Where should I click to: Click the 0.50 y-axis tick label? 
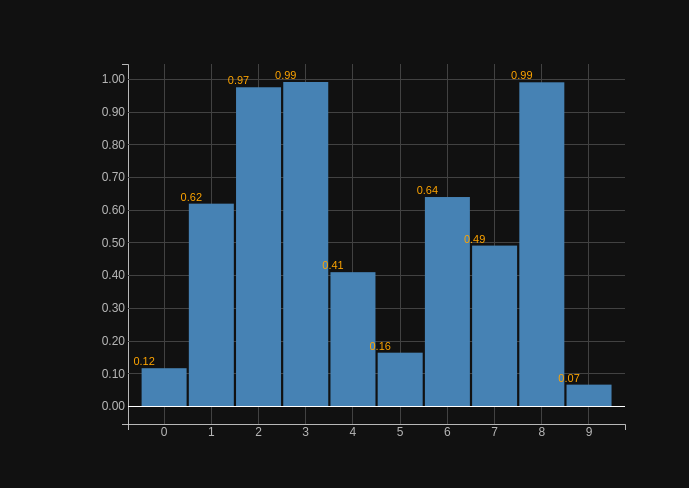coord(113,243)
